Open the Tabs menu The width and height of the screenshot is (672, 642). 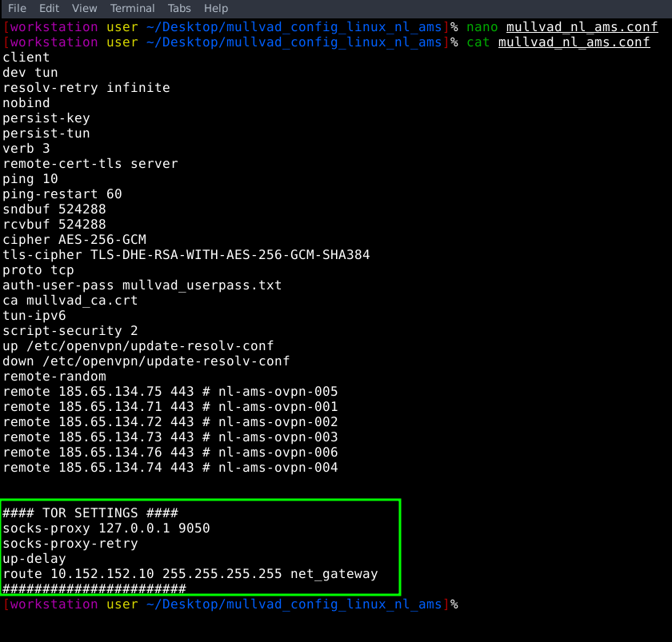pyautogui.click(x=179, y=8)
